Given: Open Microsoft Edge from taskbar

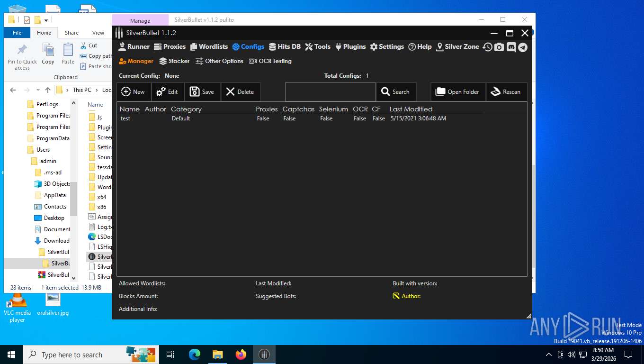Looking at the screenshot, I should pyautogui.click(x=194, y=355).
